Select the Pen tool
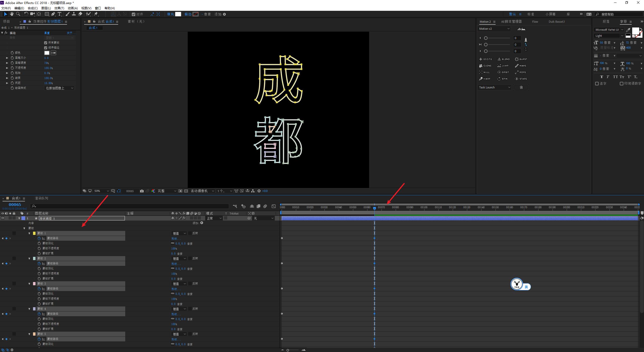Viewport: 644px width, 352px height. (x=53, y=14)
